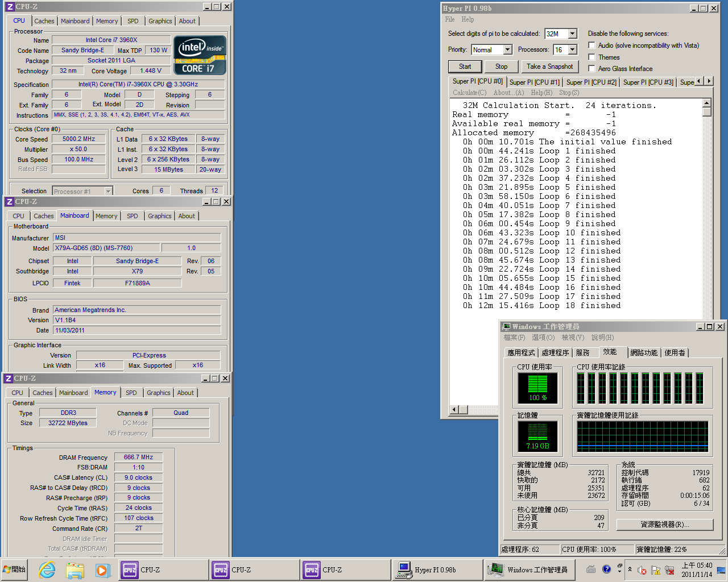The image size is (728, 582).
Task: Open the Start menu button
Action: (15, 569)
